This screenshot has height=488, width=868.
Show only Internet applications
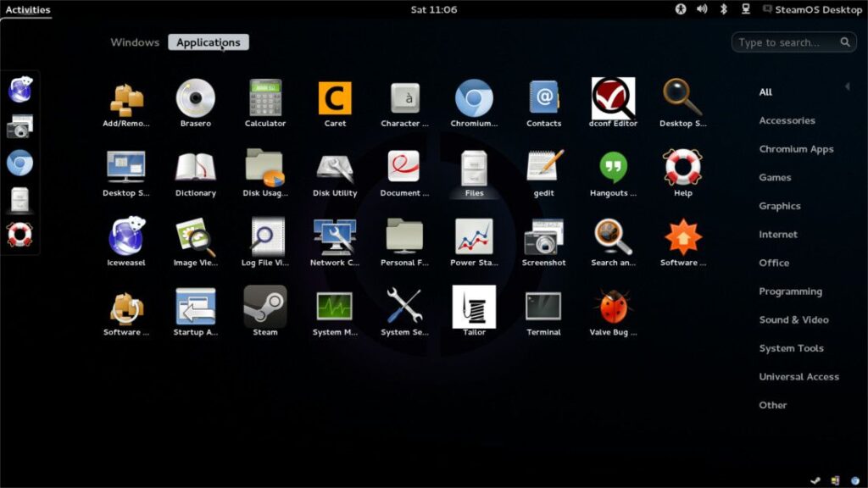pyautogui.click(x=776, y=234)
